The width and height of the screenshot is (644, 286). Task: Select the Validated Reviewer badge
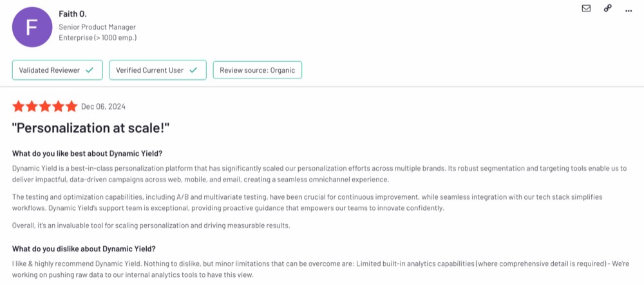point(57,70)
